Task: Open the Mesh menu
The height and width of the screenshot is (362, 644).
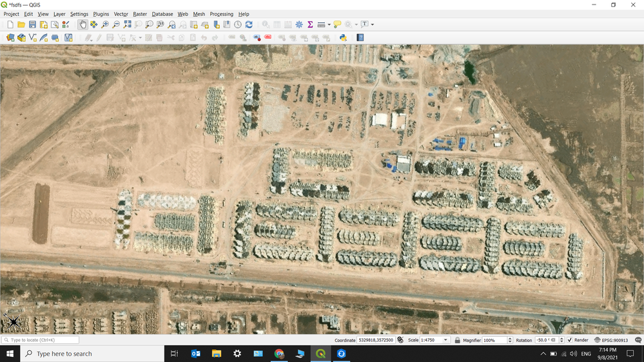Action: (199, 14)
